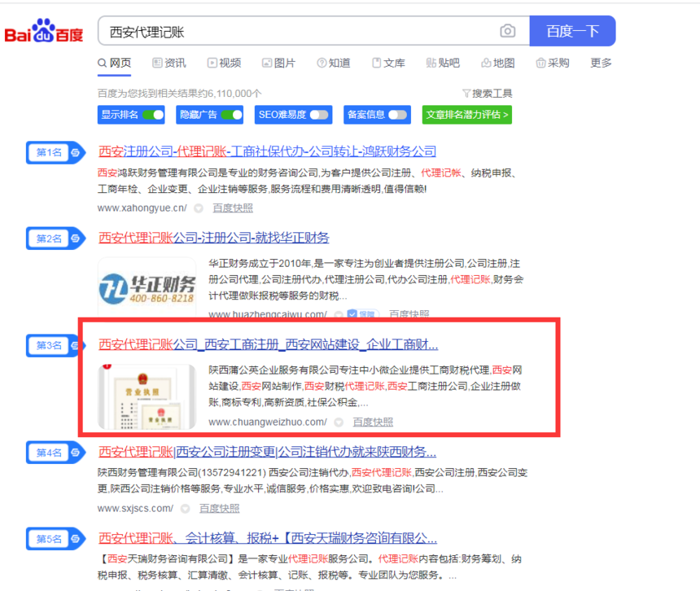Open the 文库 tab
This screenshot has height=591, width=700.
389,63
